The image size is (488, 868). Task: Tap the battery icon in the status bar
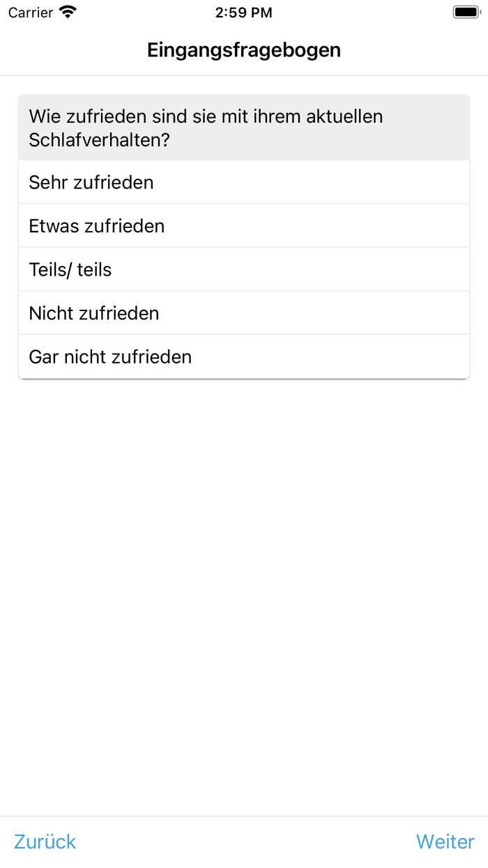464,11
